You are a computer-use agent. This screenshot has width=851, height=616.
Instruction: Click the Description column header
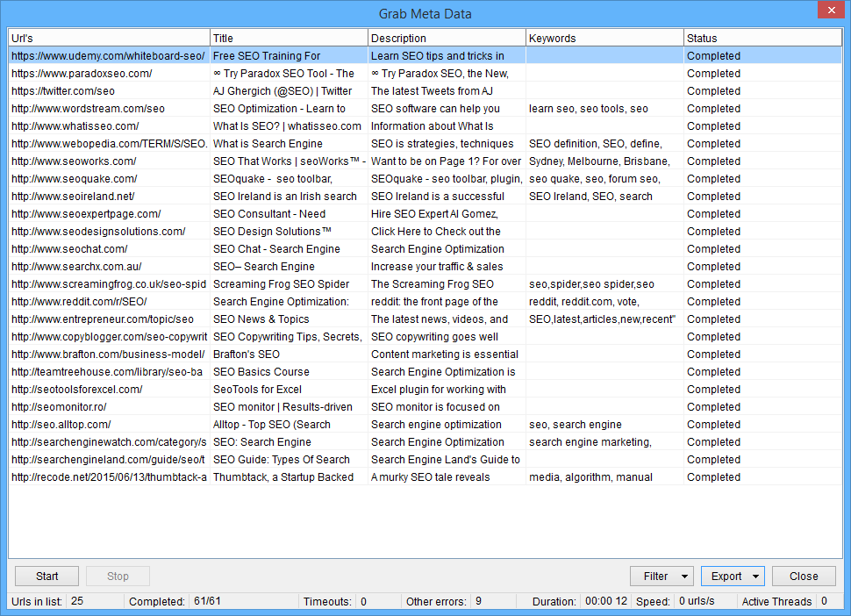click(x=447, y=39)
